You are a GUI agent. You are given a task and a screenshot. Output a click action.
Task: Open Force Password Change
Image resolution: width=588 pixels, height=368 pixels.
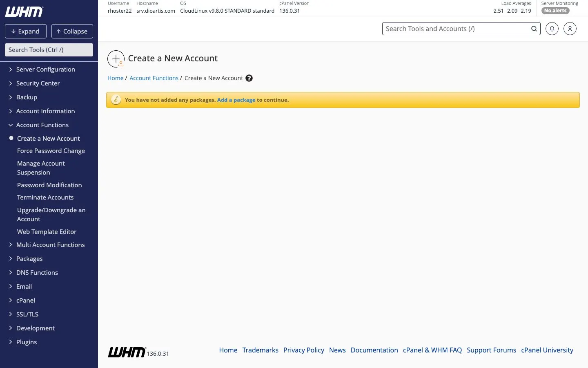click(x=51, y=151)
